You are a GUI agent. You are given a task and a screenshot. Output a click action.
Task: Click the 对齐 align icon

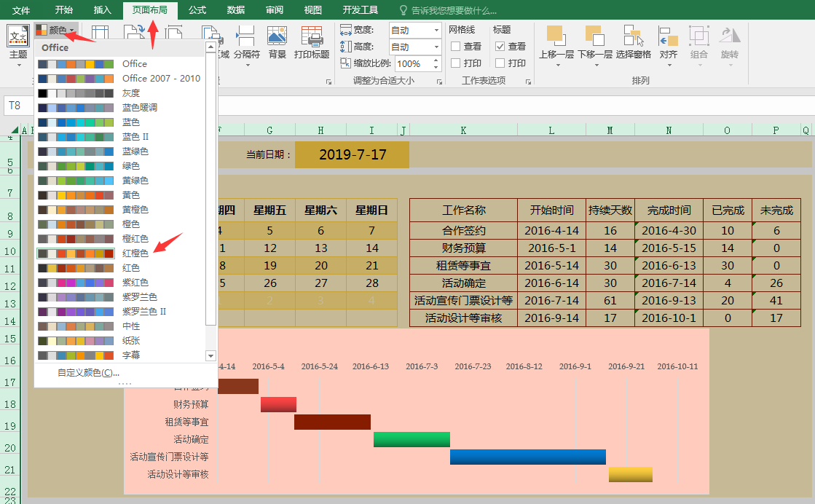[668, 36]
